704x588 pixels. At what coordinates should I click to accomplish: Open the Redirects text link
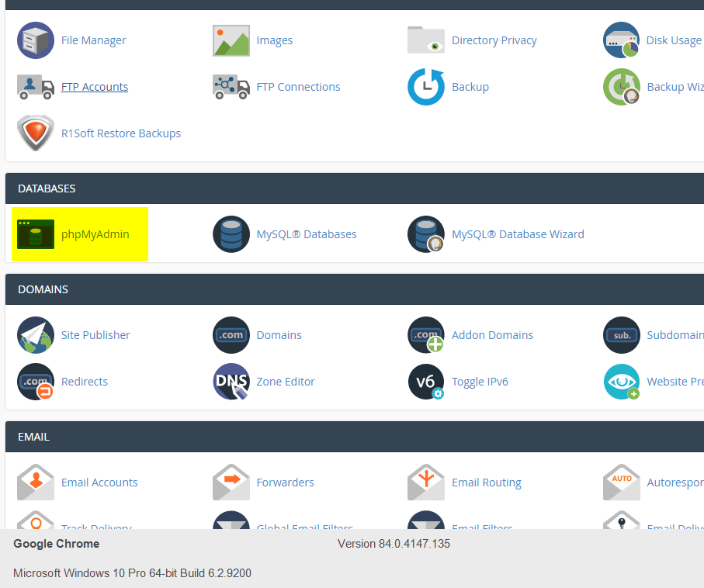point(85,382)
